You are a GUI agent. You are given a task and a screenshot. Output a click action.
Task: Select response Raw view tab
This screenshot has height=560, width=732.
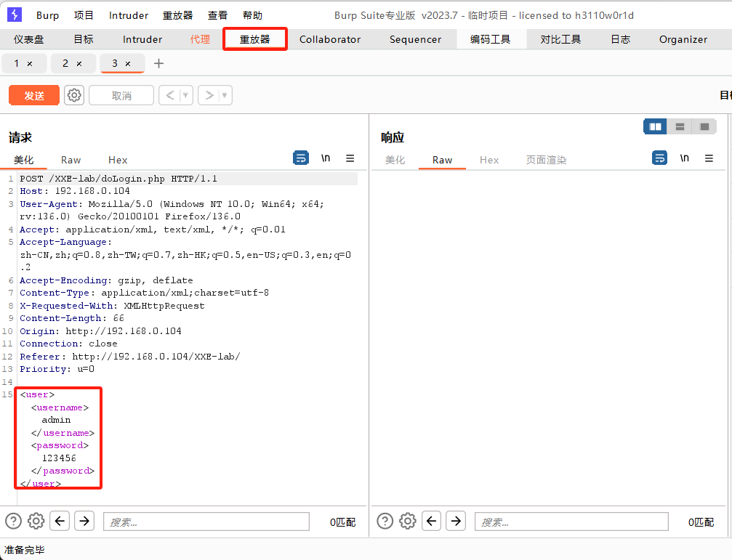click(442, 160)
